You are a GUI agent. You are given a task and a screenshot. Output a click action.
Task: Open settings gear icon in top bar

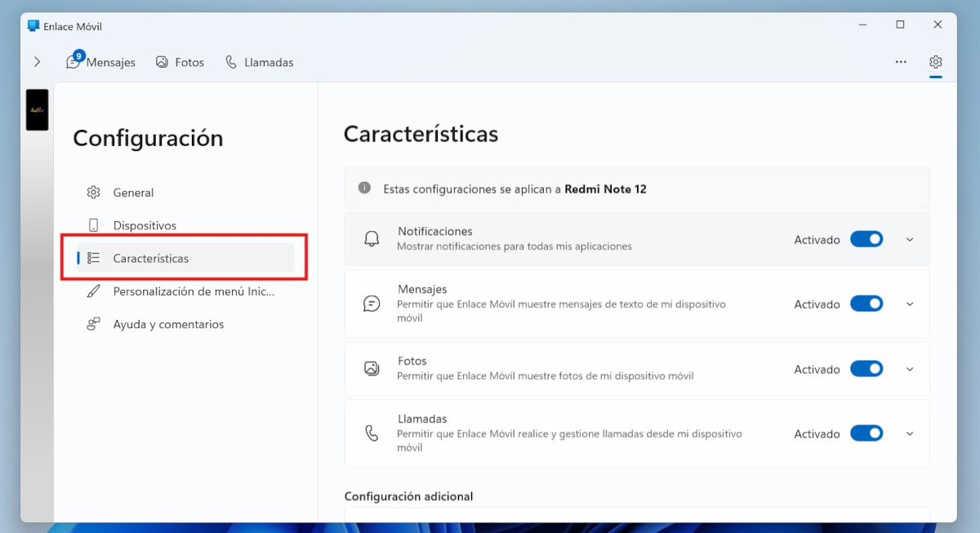936,62
